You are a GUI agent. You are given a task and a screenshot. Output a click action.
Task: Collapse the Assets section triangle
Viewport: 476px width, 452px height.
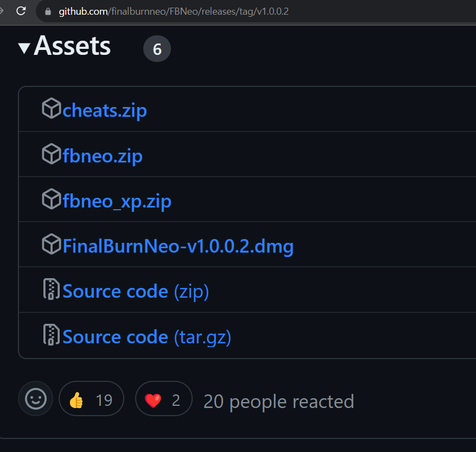(x=24, y=48)
